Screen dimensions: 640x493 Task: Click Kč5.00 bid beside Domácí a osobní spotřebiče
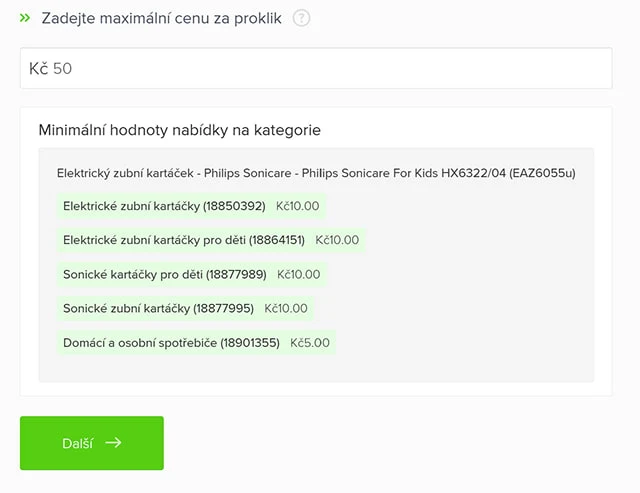click(x=310, y=342)
